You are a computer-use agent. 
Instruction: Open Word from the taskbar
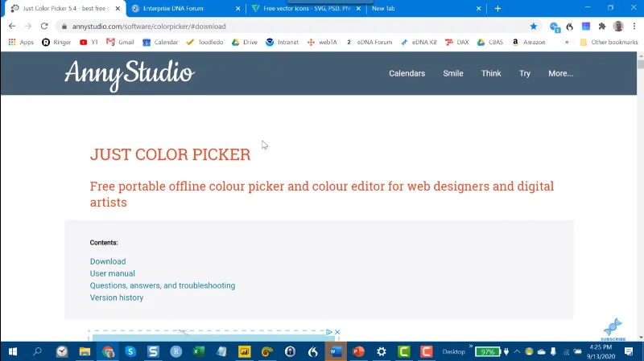coord(336,351)
